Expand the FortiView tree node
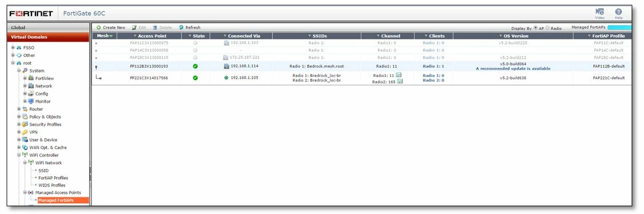Image resolution: width=644 pixels, height=214 pixels. pyautogui.click(x=25, y=78)
